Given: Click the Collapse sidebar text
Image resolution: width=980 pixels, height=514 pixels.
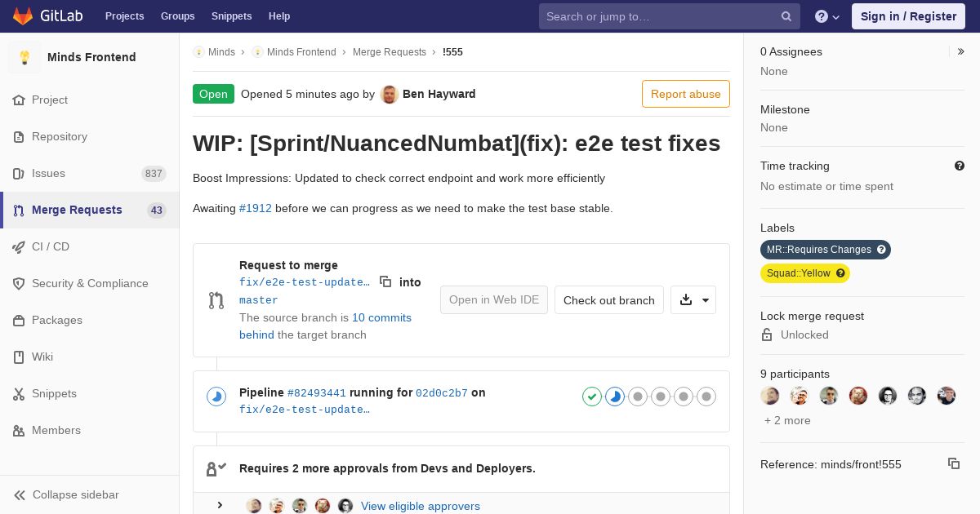Looking at the screenshot, I should point(76,494).
